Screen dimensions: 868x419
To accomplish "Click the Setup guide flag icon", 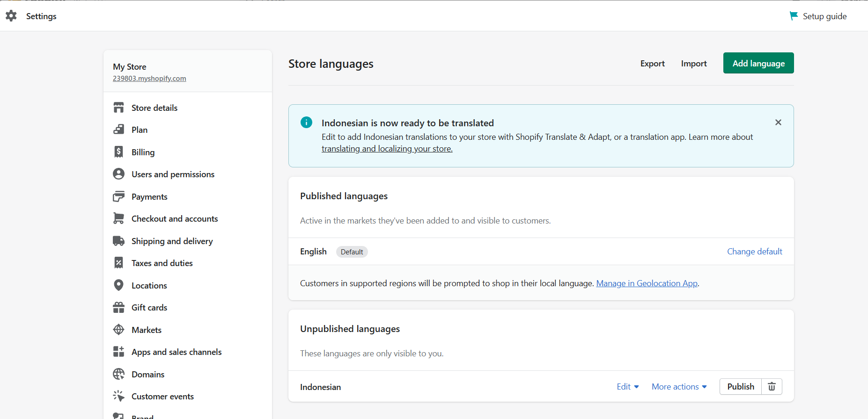I will 794,16.
